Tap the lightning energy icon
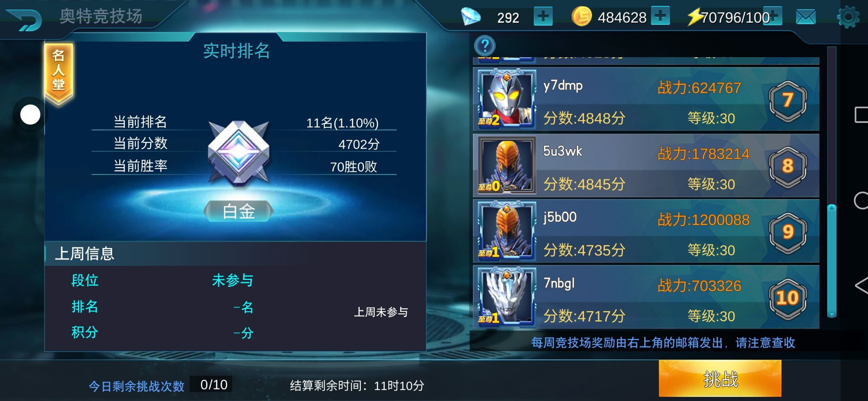The height and width of the screenshot is (401, 868). [x=694, y=17]
